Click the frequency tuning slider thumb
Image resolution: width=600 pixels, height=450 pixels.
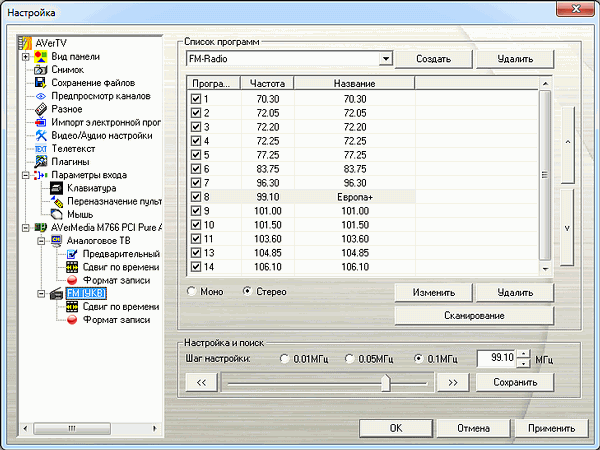(384, 382)
